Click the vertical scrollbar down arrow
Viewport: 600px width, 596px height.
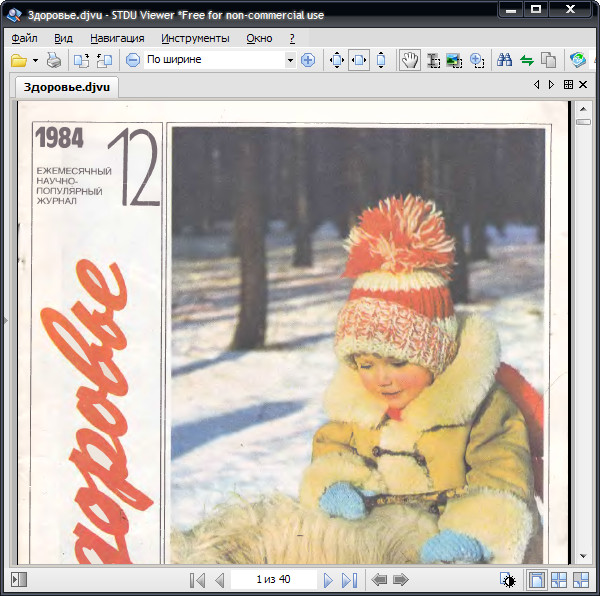pyautogui.click(x=583, y=556)
